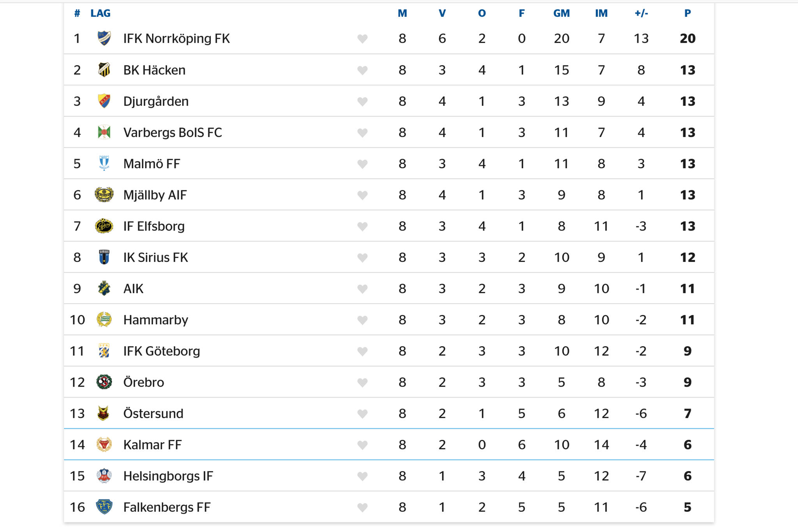The image size is (798, 532).
Task: Sort table by the P points column
Action: (688, 13)
